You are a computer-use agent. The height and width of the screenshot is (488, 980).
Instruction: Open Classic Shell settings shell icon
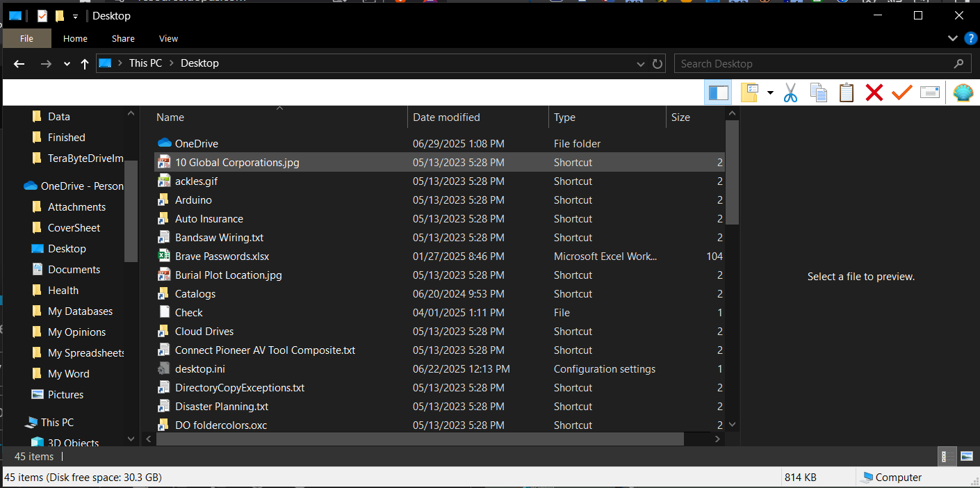[x=963, y=92]
